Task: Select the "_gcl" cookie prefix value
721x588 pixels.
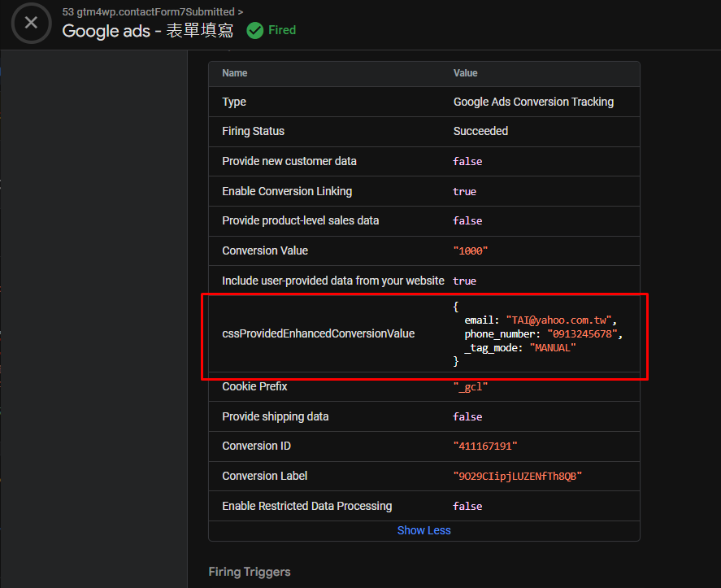Action: pos(471,387)
